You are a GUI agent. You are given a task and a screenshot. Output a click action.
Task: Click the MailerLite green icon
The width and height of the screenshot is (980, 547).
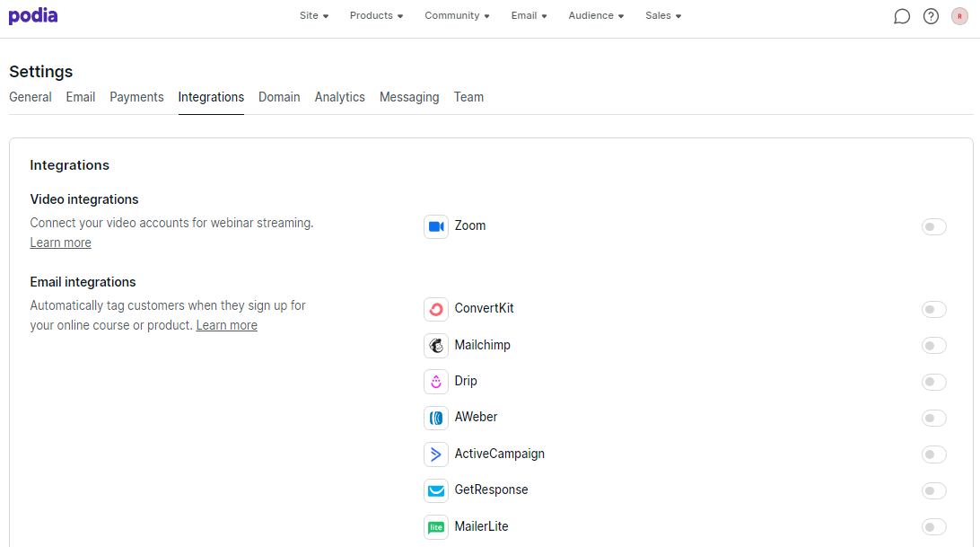(436, 526)
